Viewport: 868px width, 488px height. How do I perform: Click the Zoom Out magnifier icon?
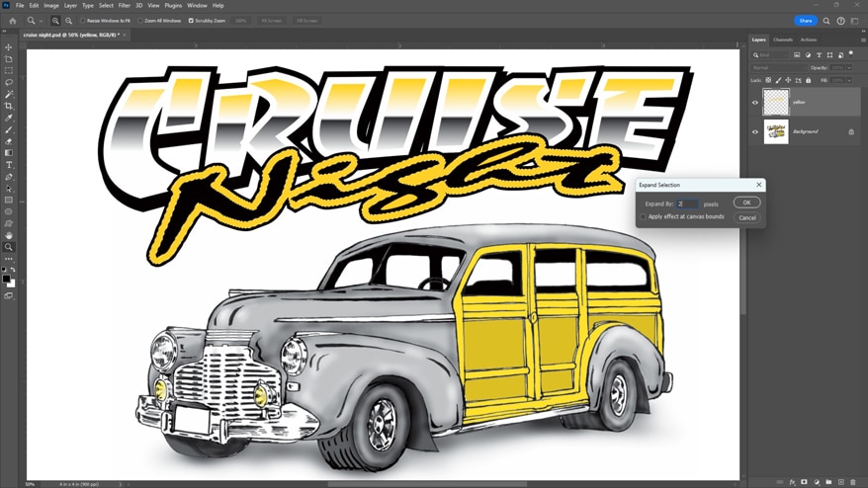coord(68,21)
